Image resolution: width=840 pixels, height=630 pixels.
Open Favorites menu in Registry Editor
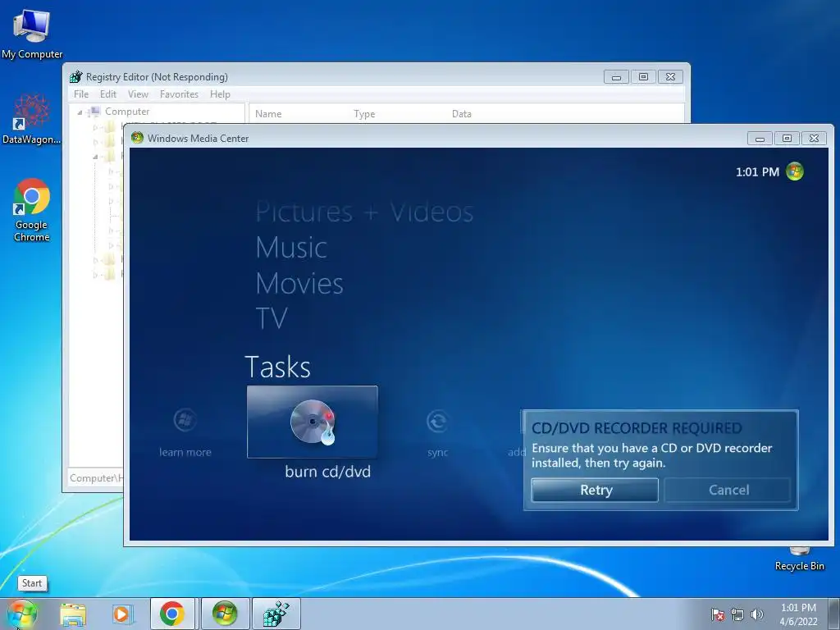(179, 94)
